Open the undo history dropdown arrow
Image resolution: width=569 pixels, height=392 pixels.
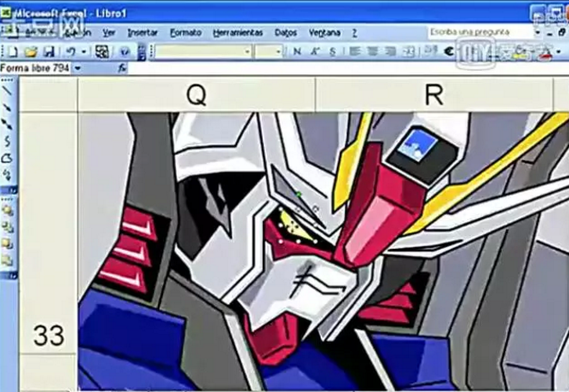(84, 53)
